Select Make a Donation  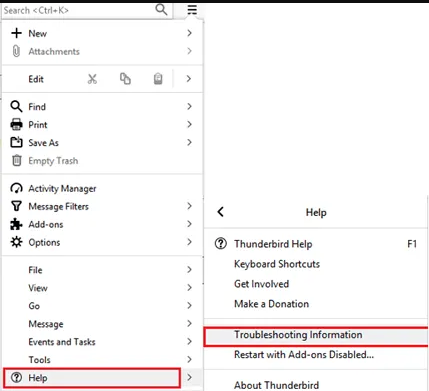tap(316, 304)
